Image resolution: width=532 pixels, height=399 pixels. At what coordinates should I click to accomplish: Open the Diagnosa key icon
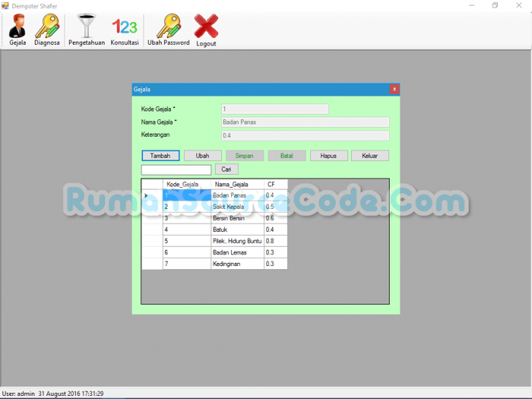coord(47,30)
